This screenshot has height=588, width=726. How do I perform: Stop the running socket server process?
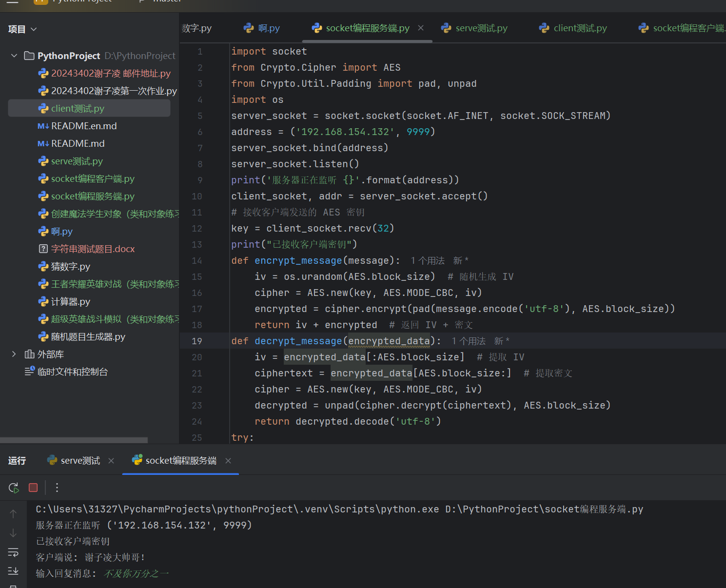(x=33, y=488)
